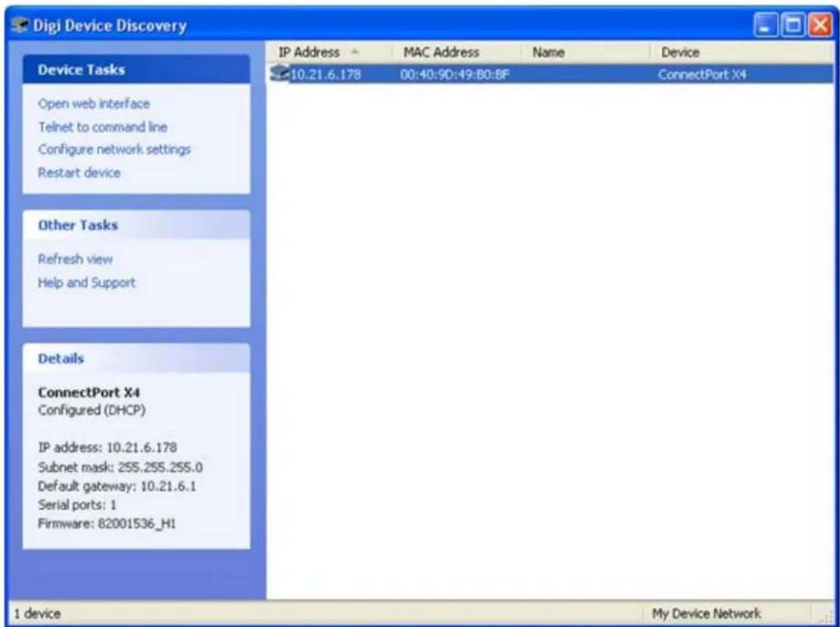Refresh view under Other Tasks

click(75, 259)
